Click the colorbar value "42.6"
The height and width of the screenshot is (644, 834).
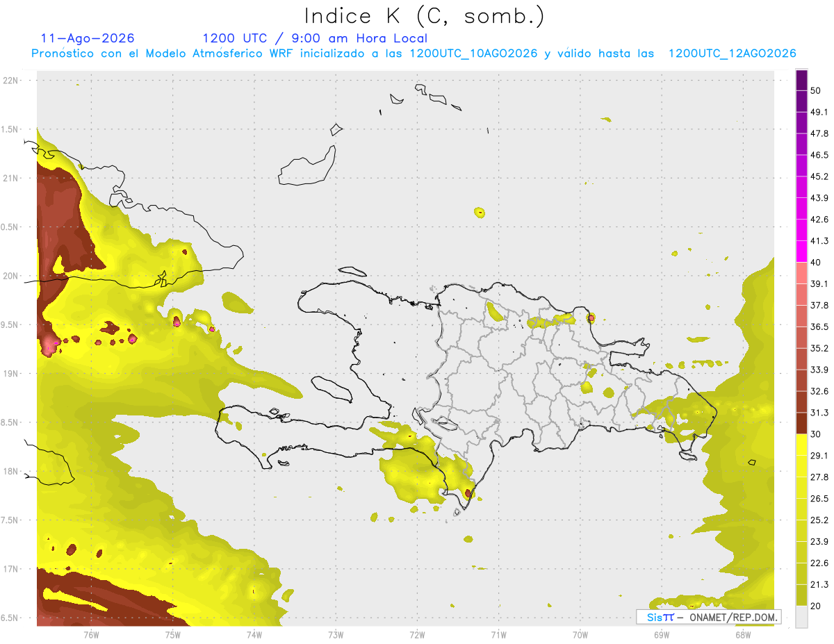[x=819, y=220]
